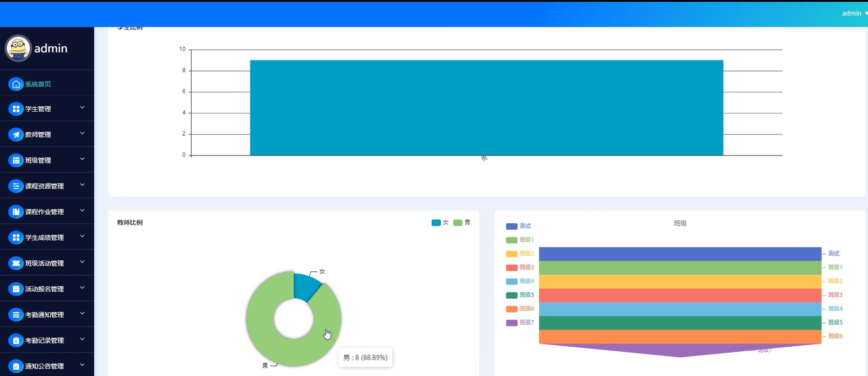Viewport: 868px width, 376px height.
Task: Expand the 班级活动管理 submenu chevron
Action: coord(82,262)
